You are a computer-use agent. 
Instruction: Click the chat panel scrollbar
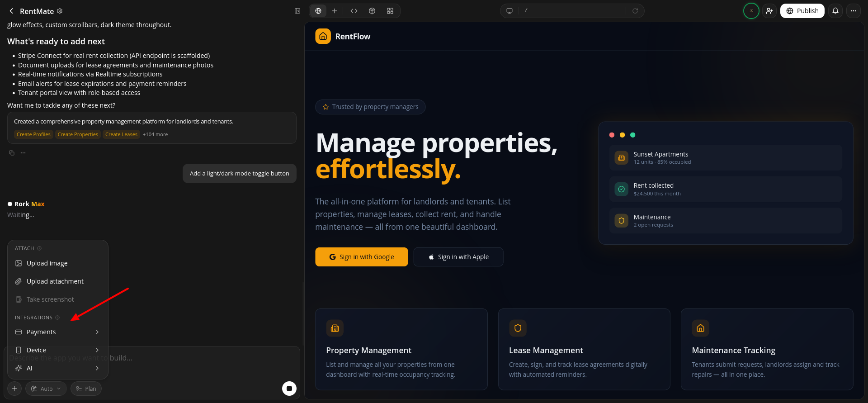click(x=303, y=314)
